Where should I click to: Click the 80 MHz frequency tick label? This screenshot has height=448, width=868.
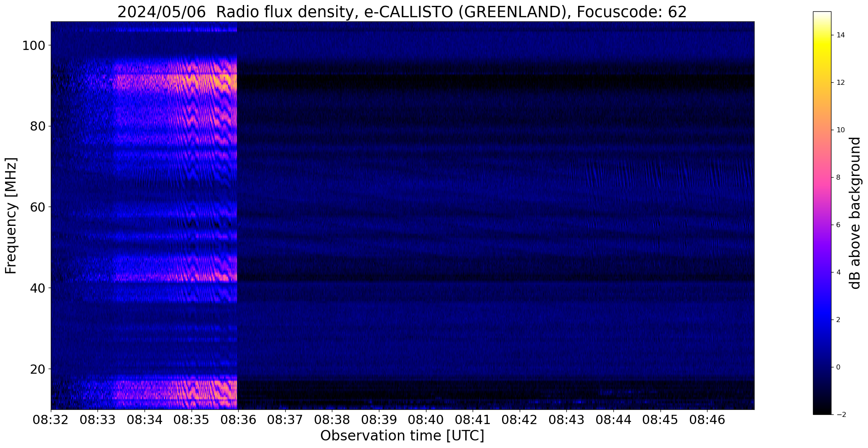click(37, 126)
